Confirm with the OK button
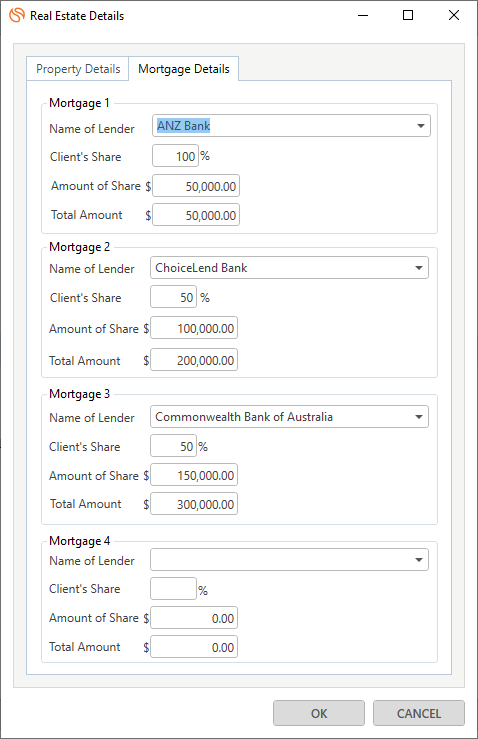This screenshot has height=739, width=478. 319,713
